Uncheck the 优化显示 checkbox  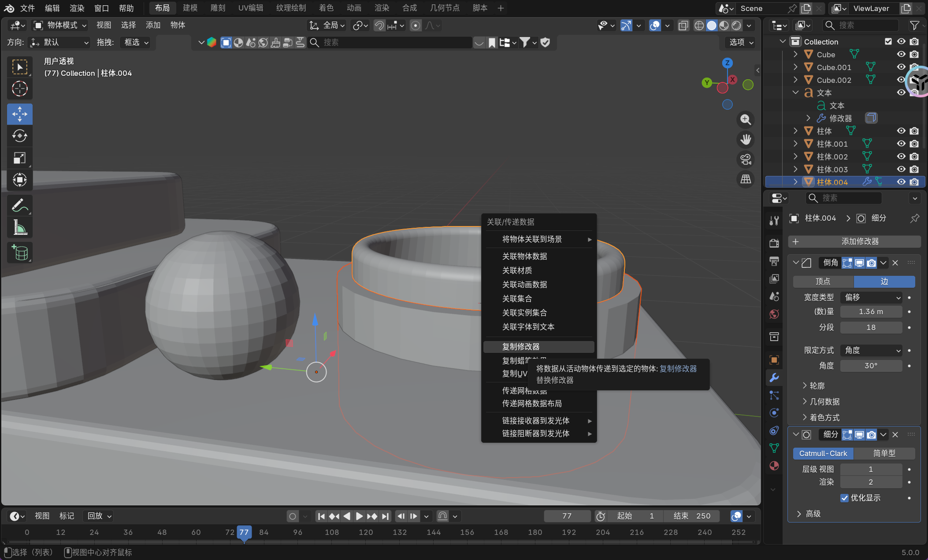point(844,498)
